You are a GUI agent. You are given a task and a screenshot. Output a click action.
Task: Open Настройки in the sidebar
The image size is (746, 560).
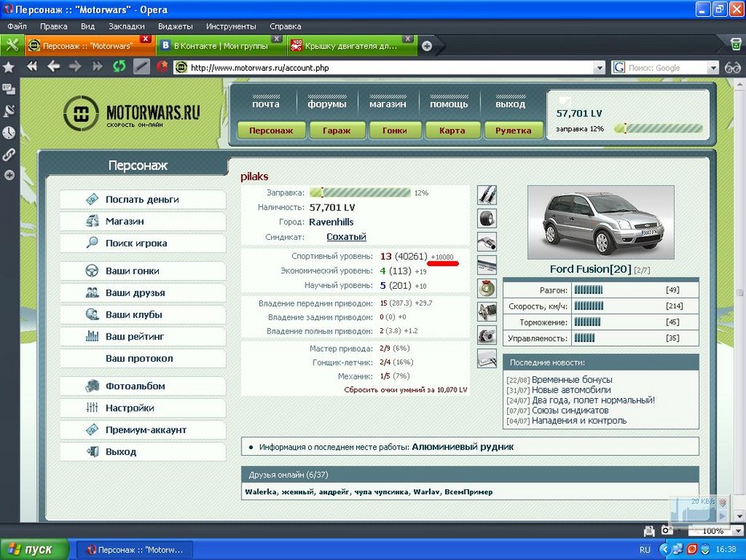[x=143, y=408]
